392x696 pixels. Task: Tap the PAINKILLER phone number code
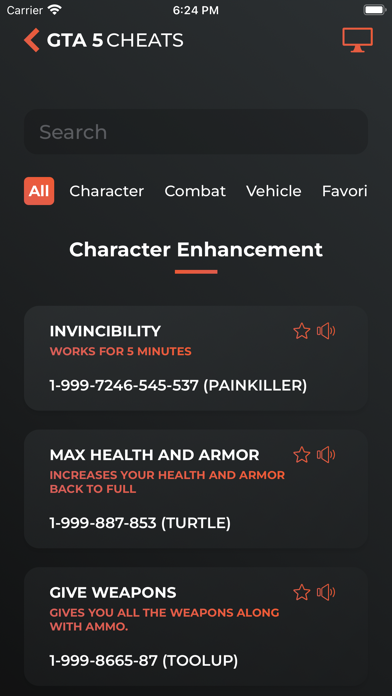178,386
